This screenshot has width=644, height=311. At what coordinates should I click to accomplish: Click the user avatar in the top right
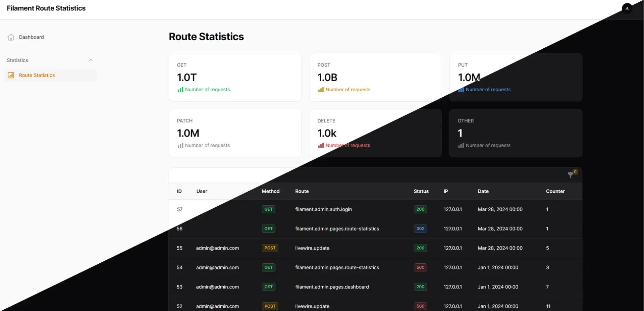[627, 8]
